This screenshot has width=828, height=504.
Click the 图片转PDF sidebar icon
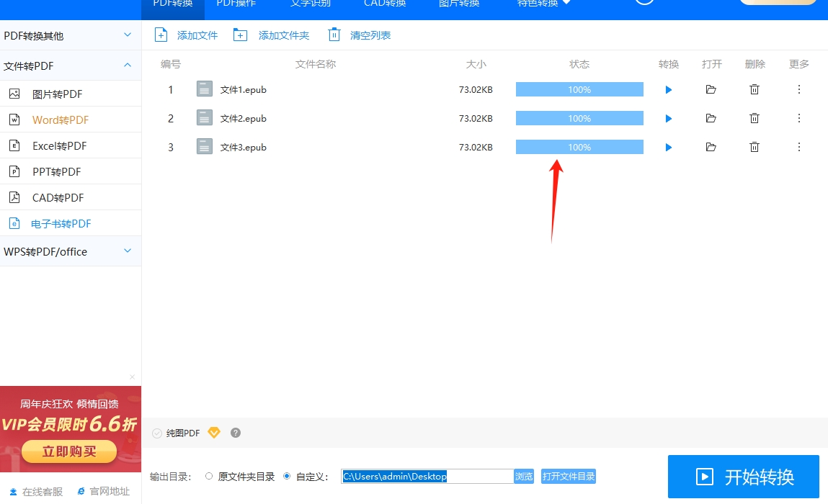pos(14,94)
